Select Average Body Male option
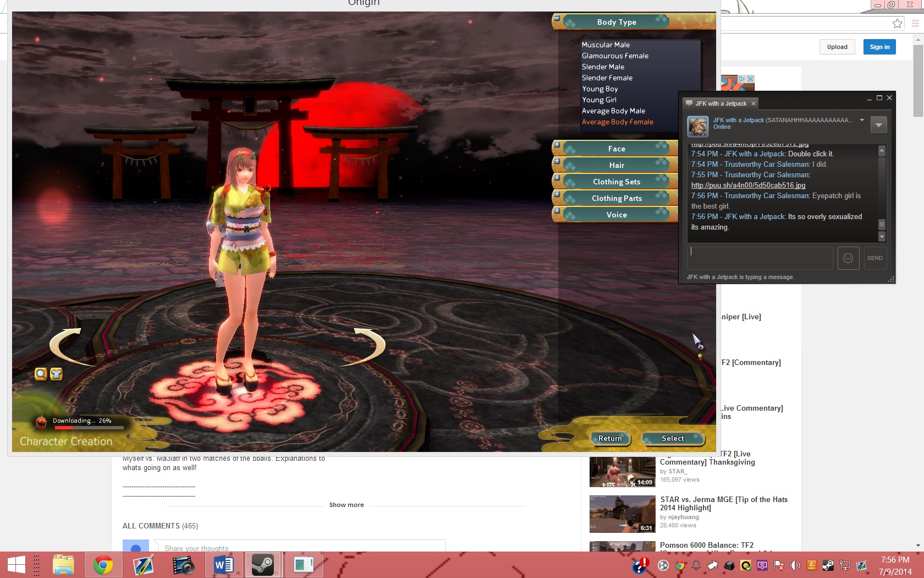Image resolution: width=924 pixels, height=578 pixels. click(613, 111)
